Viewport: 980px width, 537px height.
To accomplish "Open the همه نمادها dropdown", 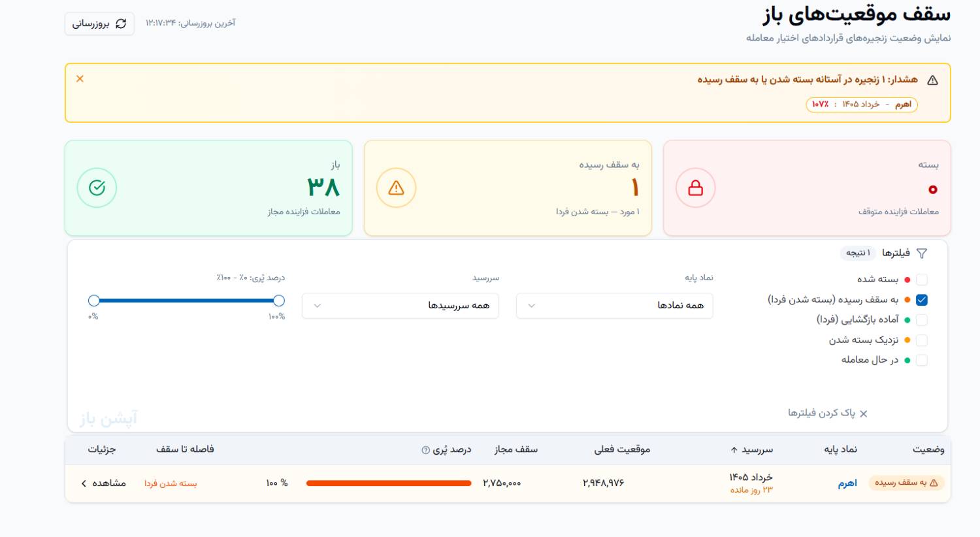I will pos(614,306).
